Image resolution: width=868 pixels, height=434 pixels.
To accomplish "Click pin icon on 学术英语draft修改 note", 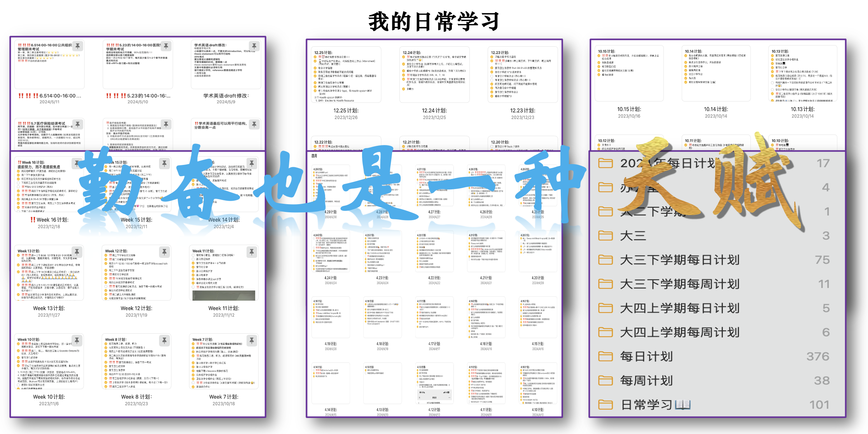I will click(254, 46).
